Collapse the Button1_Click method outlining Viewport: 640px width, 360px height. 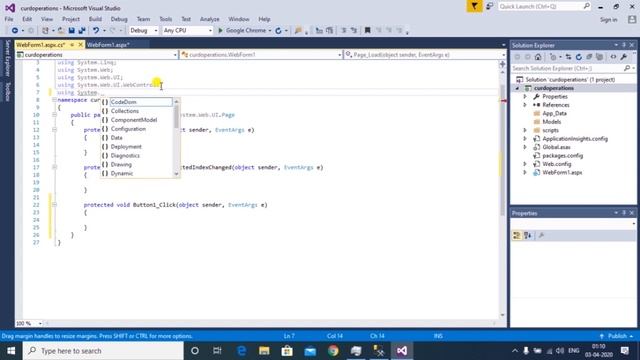pos(54,205)
